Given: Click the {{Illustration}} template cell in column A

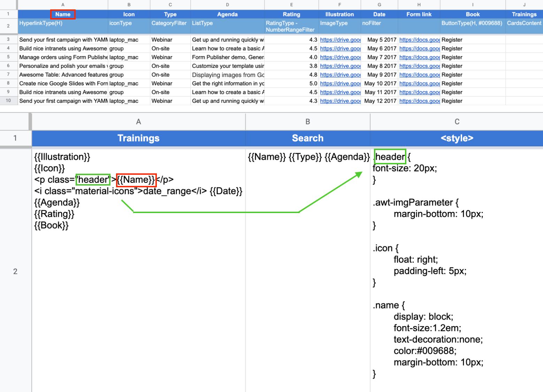Looking at the screenshot, I should (x=138, y=271).
